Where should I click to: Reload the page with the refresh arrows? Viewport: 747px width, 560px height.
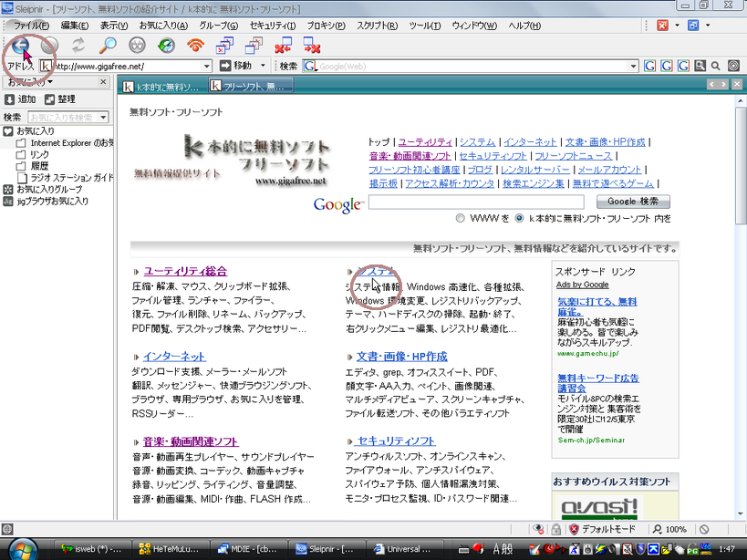[78, 46]
